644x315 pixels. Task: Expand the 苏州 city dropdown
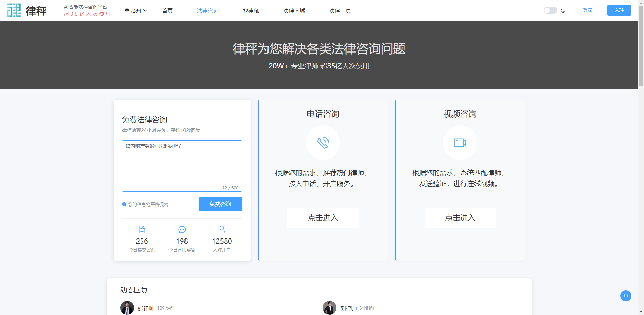click(145, 11)
